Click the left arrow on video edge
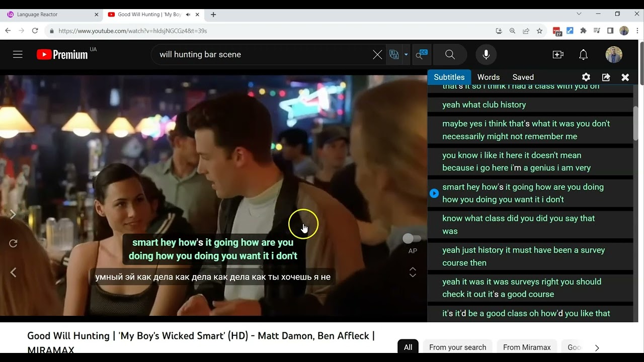 (13, 273)
